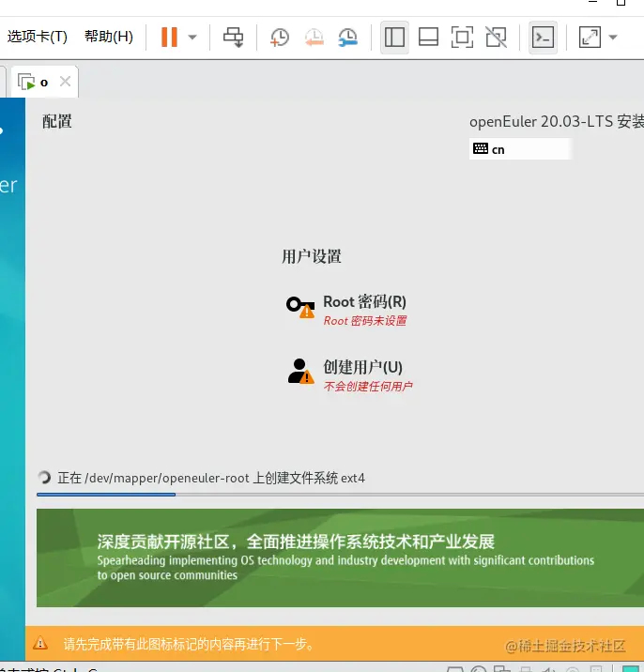
Task: Send Ctrl+Alt+Del to the virtual machine
Action: 233,38
